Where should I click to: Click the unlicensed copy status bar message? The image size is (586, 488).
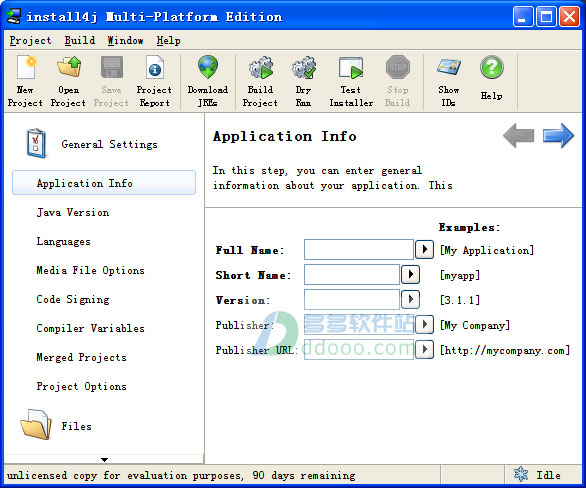click(x=181, y=475)
